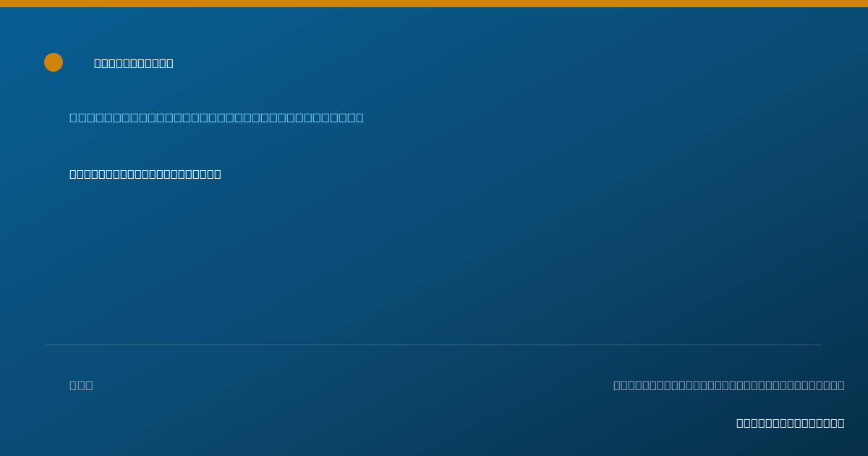Click the white text line under the light-blue line
Viewport: 868px width, 456px height.
pyautogui.click(x=145, y=174)
